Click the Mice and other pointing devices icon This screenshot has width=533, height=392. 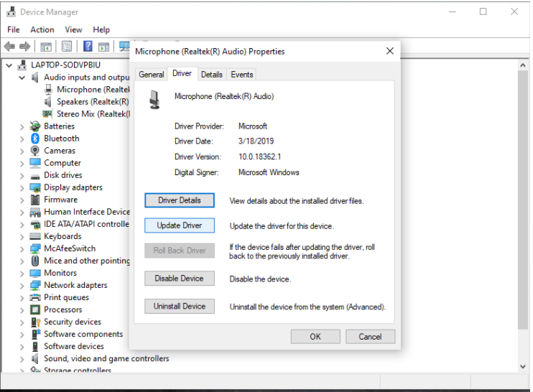pyautogui.click(x=35, y=261)
